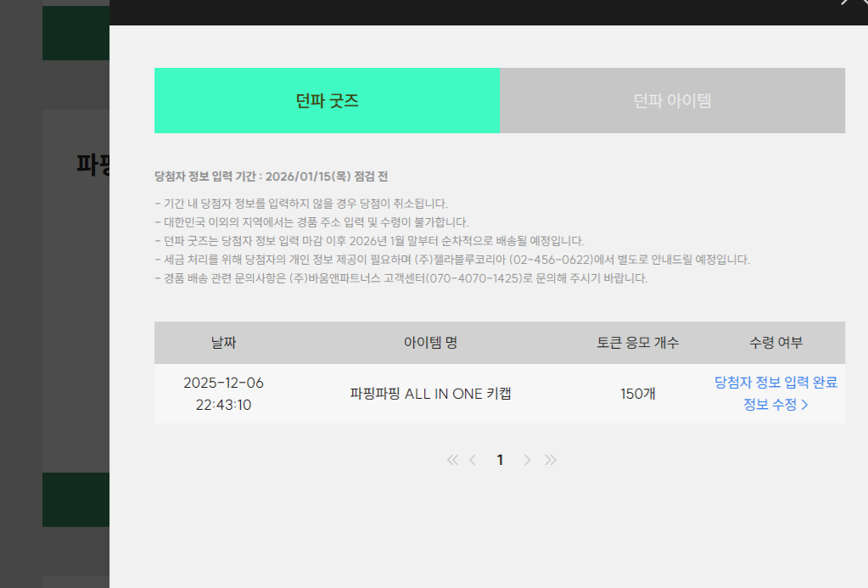Jump to first page with double-left chevron
Viewport: 868px width, 588px height.
(452, 460)
